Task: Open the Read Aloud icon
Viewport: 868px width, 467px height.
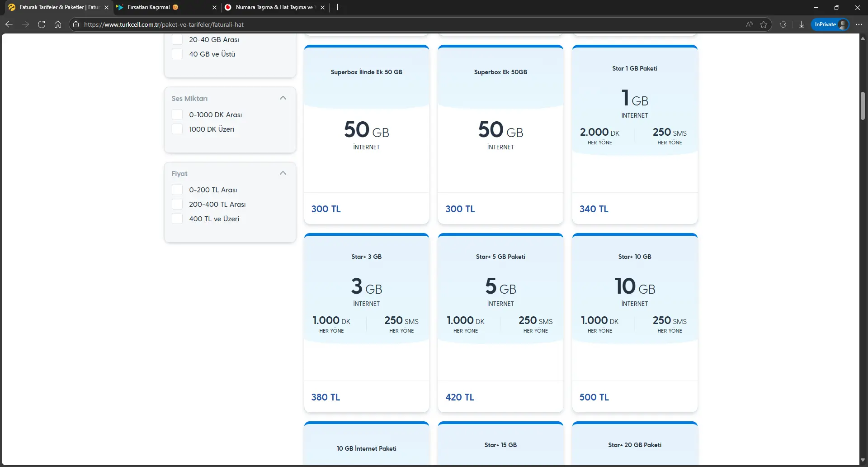Action: click(749, 24)
